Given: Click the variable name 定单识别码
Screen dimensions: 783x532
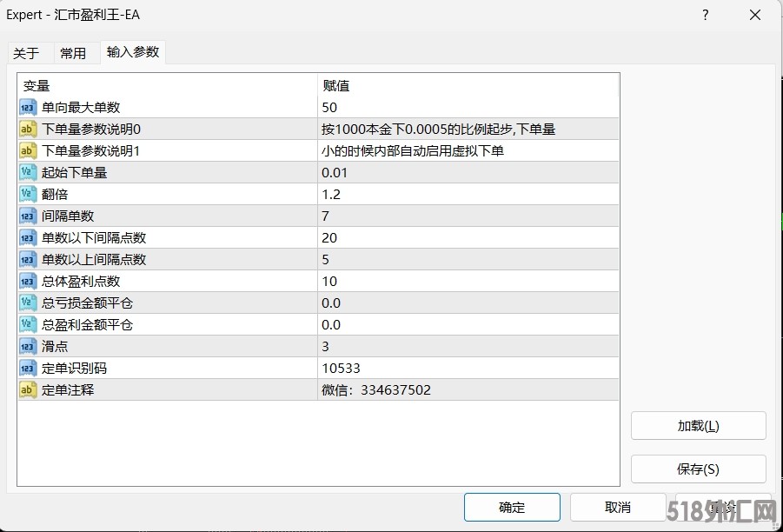Looking at the screenshot, I should click(75, 369).
